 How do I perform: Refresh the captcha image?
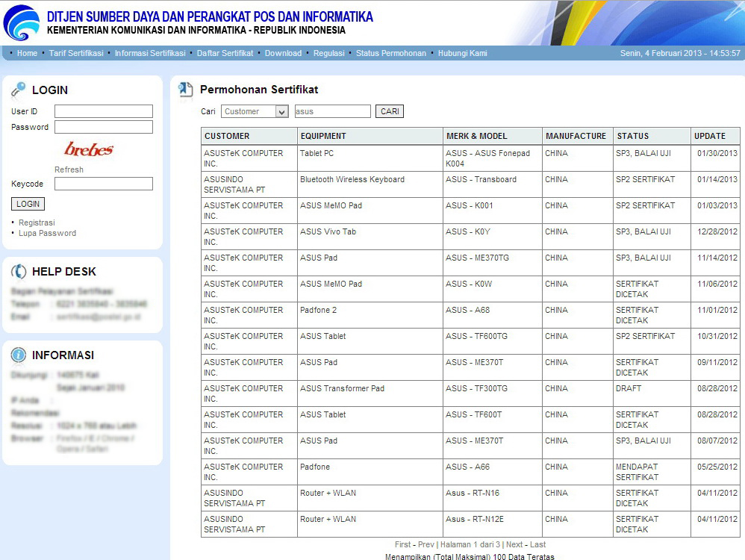69,169
